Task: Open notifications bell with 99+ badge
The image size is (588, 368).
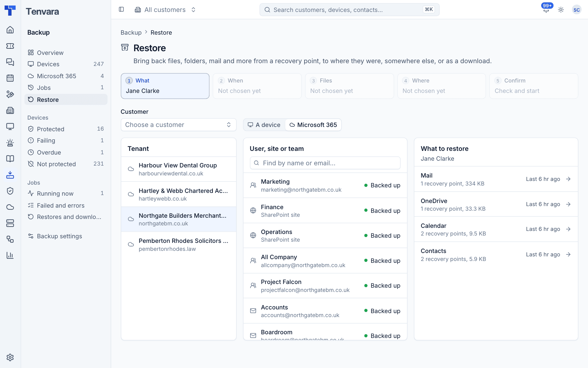Action: point(546,10)
